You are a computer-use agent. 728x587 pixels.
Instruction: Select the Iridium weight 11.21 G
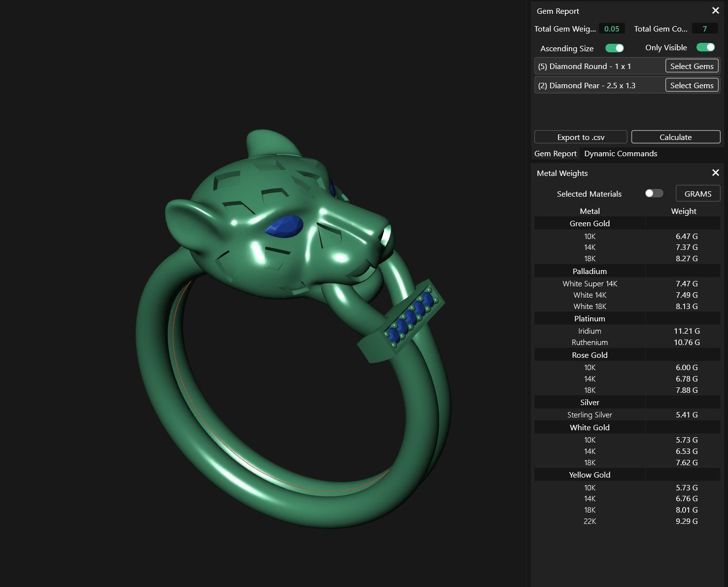687,331
